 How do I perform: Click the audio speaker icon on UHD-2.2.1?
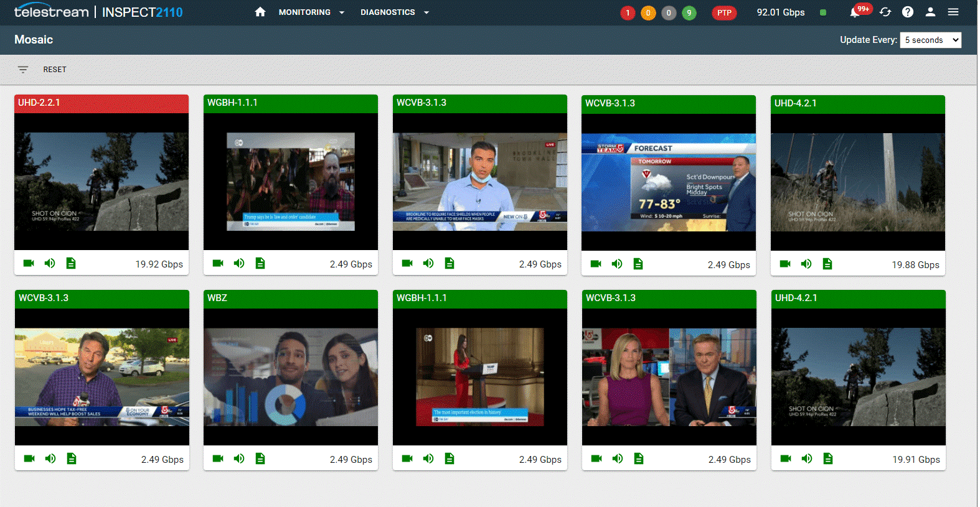click(50, 263)
